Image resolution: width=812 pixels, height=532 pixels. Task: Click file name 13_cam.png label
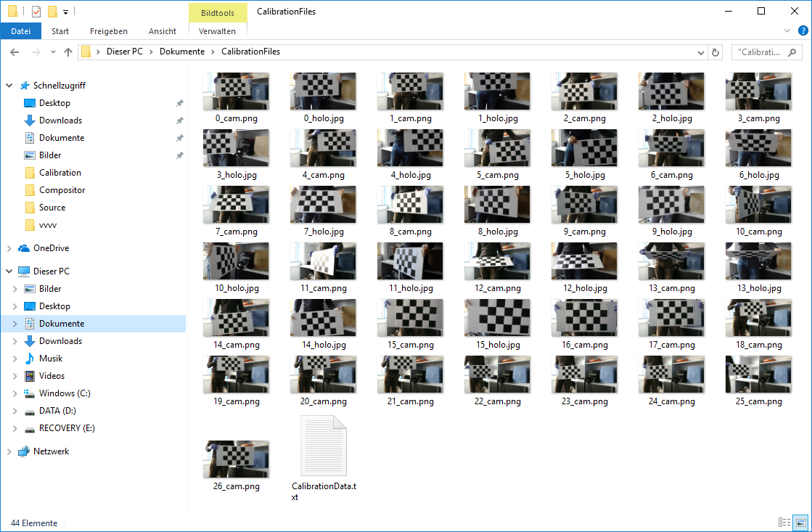point(672,288)
